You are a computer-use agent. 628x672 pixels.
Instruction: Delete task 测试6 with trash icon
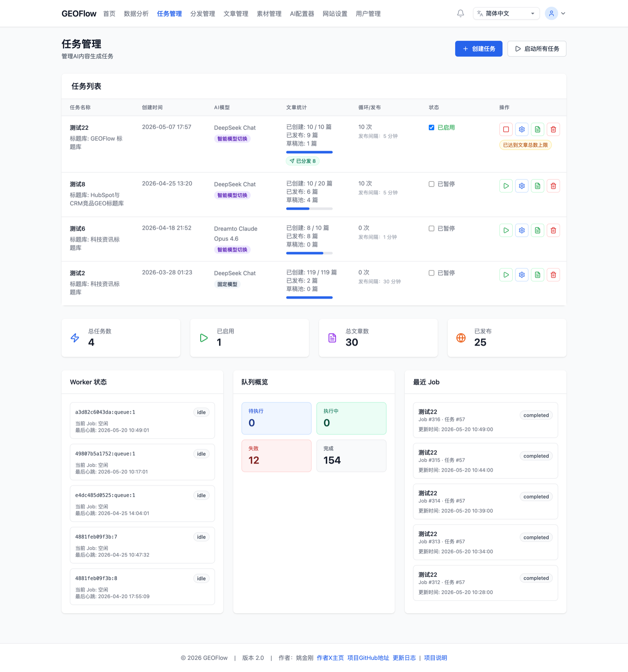tap(553, 230)
